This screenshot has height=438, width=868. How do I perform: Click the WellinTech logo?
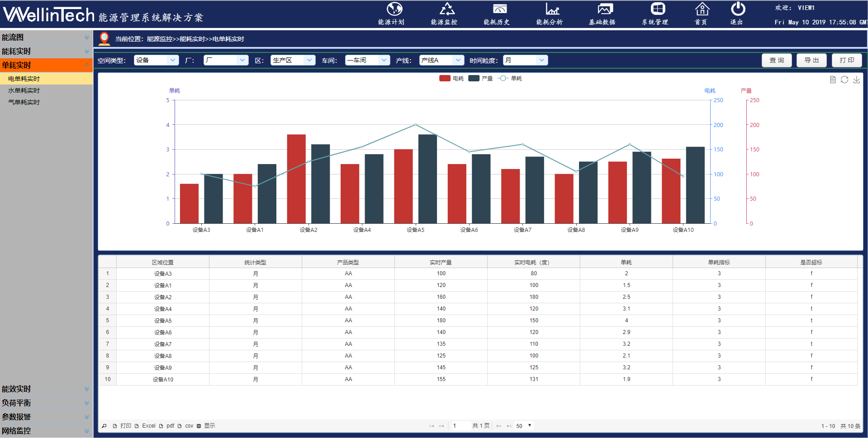pos(48,15)
